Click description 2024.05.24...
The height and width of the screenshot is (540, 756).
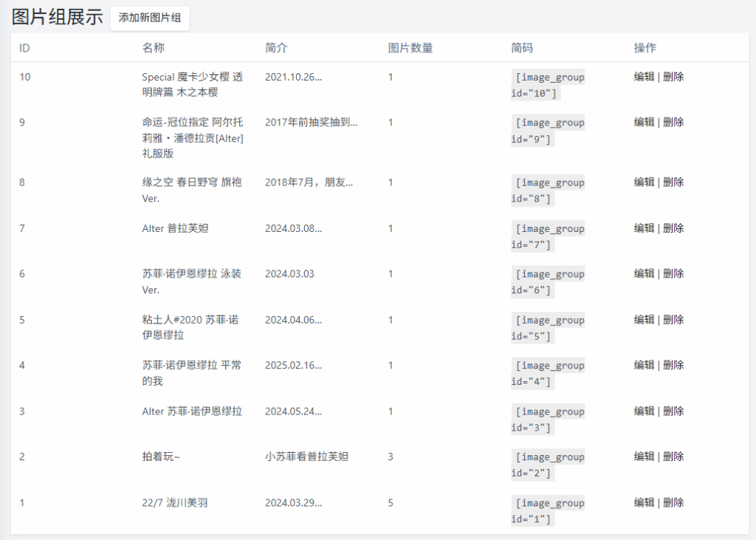coord(294,411)
